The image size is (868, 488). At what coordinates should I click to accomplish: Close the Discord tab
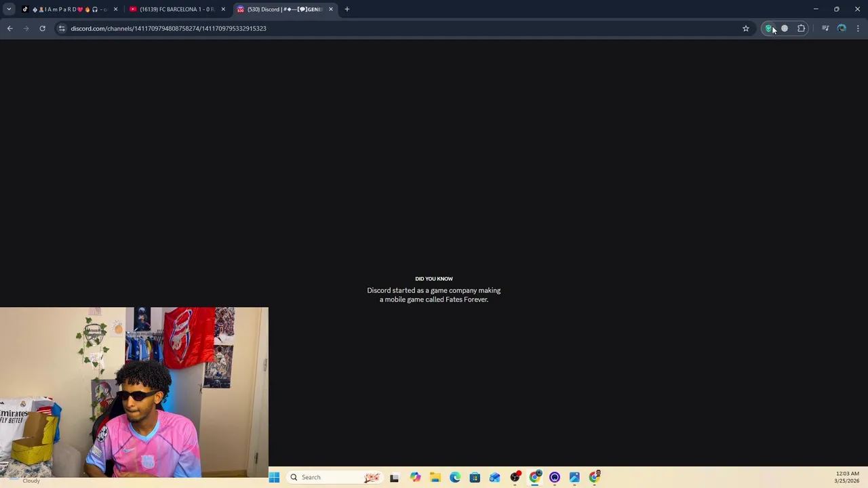(331, 9)
